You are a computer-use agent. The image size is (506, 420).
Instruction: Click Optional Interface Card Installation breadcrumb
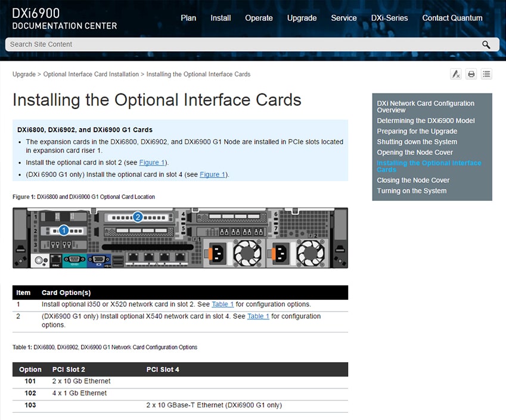[x=91, y=74]
